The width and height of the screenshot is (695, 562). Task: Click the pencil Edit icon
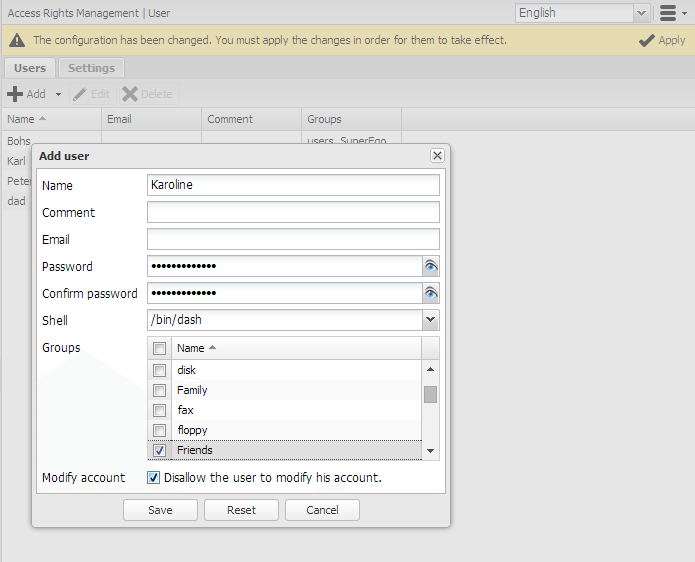click(x=80, y=94)
